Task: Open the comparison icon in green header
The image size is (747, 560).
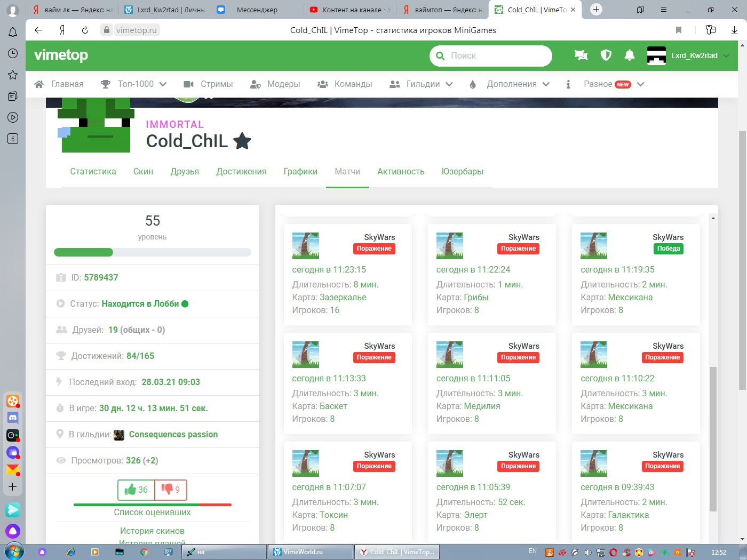Action: (x=581, y=55)
